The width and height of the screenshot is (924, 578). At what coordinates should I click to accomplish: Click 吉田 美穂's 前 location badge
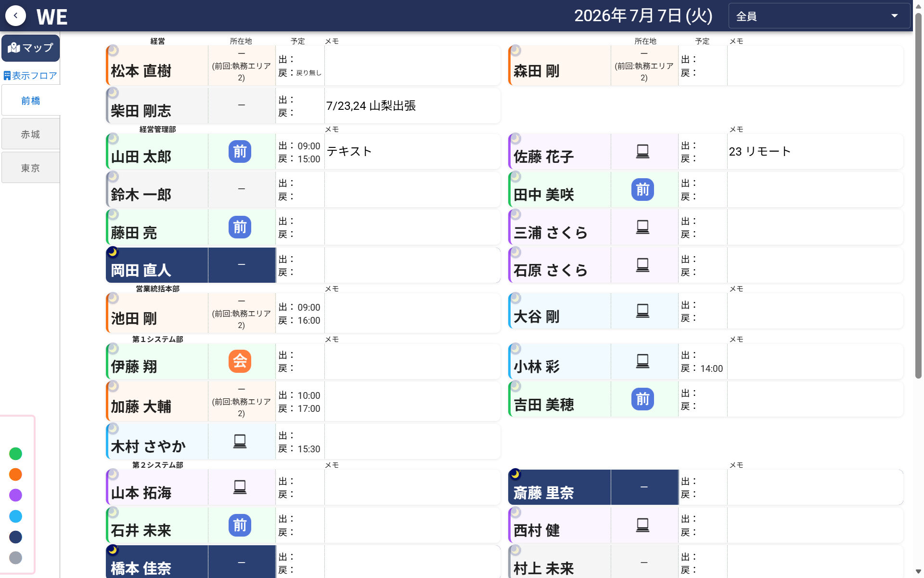[x=642, y=399]
